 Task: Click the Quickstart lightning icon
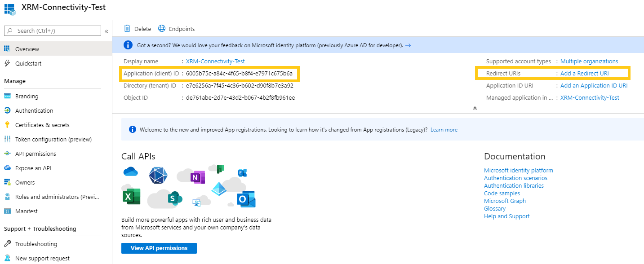click(x=7, y=63)
